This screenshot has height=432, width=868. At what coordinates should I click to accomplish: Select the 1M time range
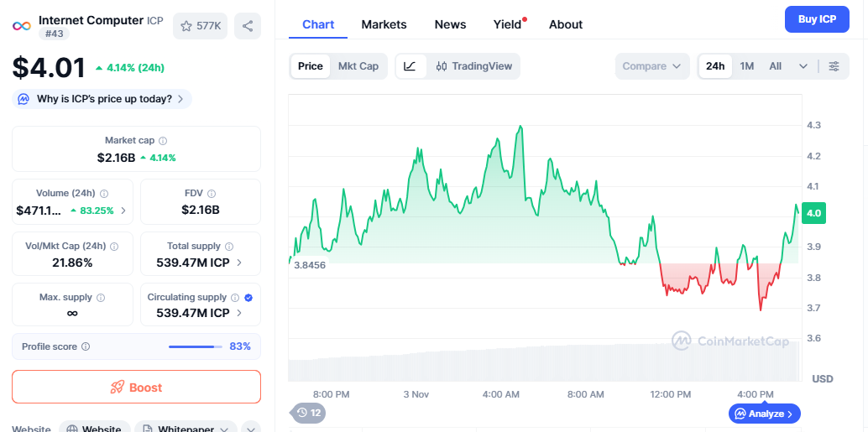[746, 66]
